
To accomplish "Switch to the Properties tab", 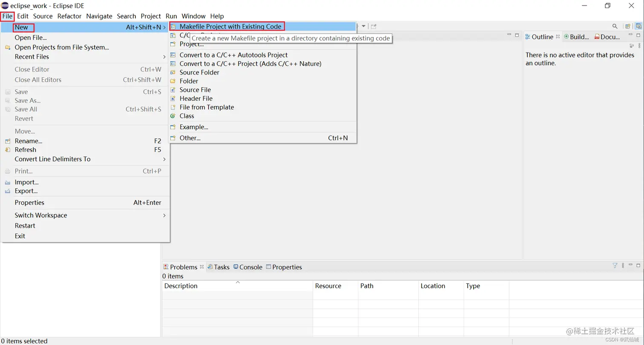I will (x=284, y=267).
